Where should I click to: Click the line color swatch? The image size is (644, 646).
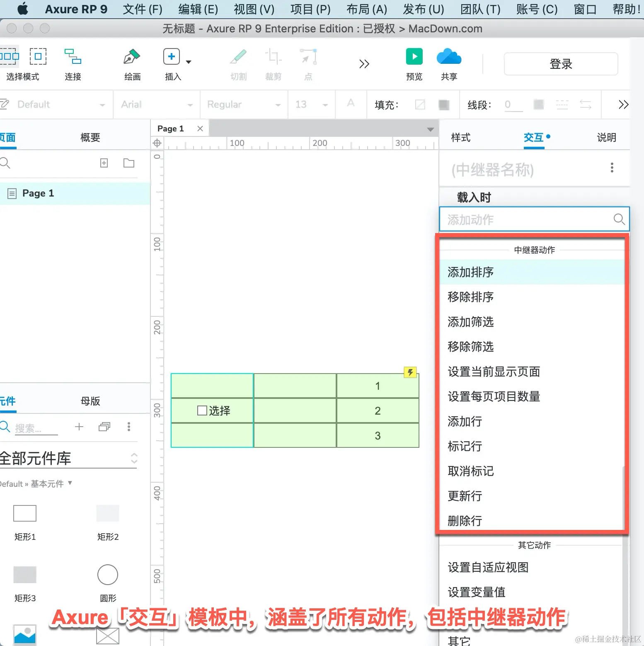[538, 104]
